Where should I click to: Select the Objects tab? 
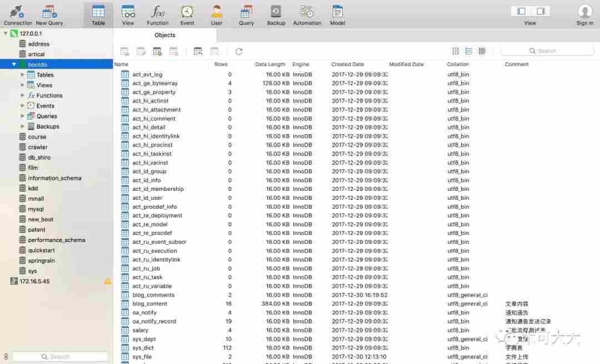[x=165, y=35]
